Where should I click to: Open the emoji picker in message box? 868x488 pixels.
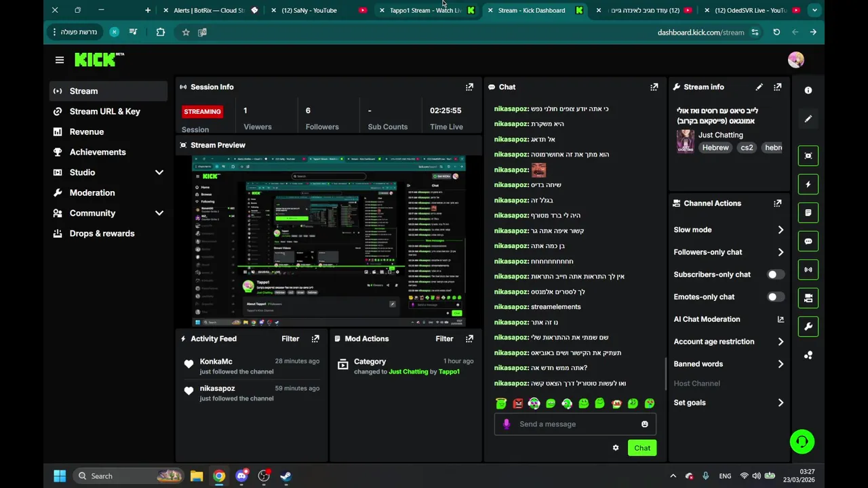coord(645,424)
